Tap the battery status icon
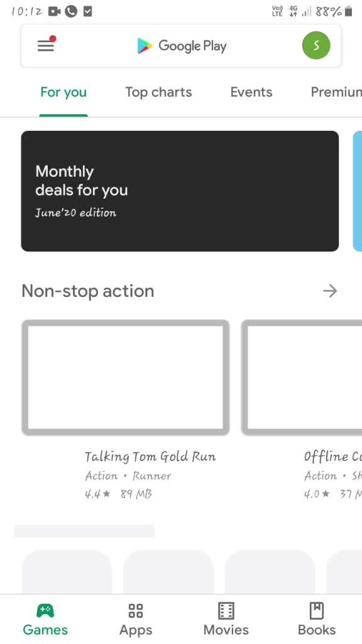 coord(348,11)
